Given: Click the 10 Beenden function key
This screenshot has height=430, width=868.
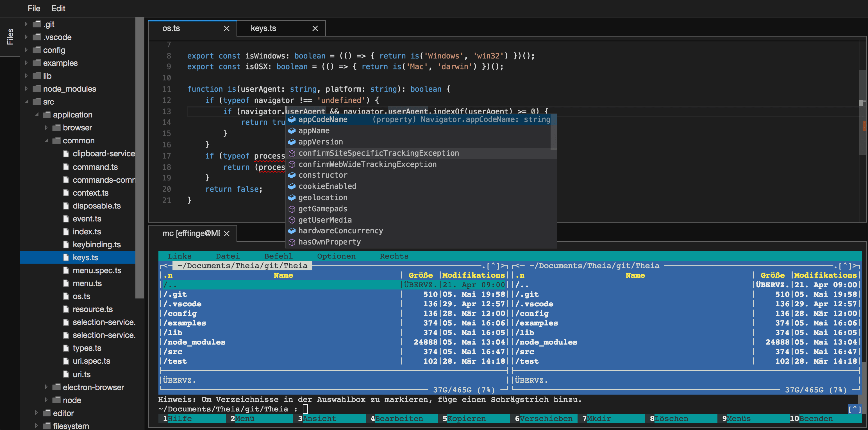Looking at the screenshot, I should (825, 418).
